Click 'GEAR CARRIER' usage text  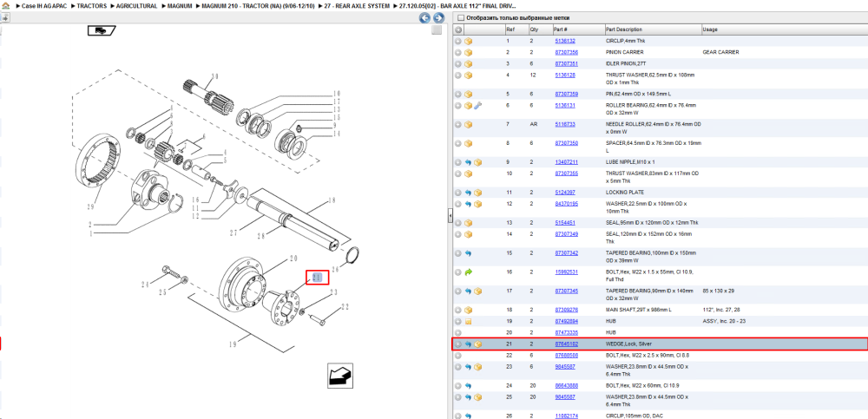(x=720, y=53)
